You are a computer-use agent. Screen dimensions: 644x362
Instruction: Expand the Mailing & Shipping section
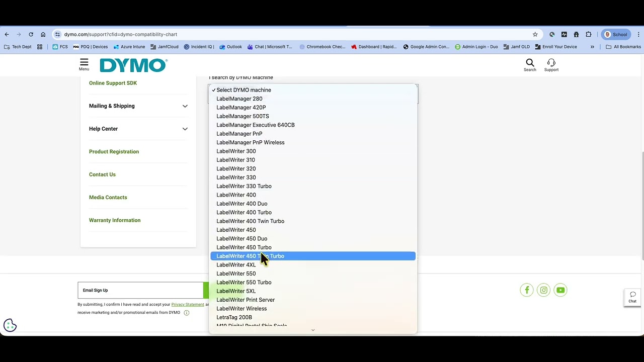(138, 106)
